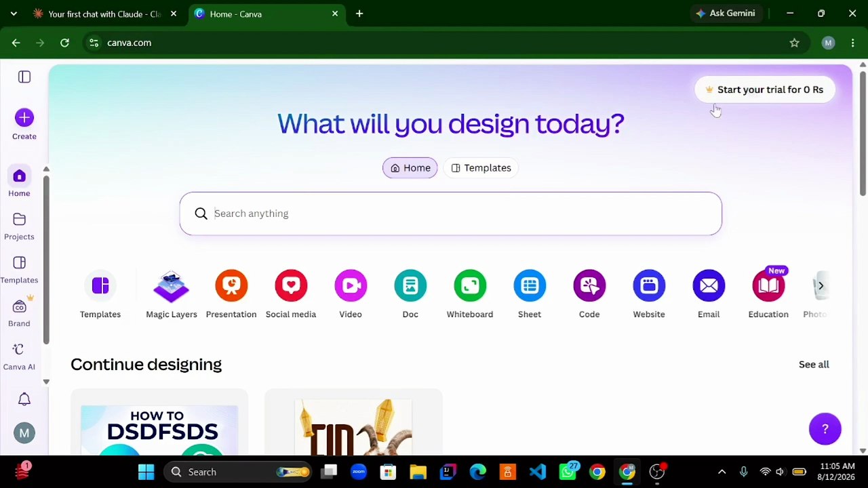
Task: Open Brand in the left sidebar
Action: click(x=19, y=312)
